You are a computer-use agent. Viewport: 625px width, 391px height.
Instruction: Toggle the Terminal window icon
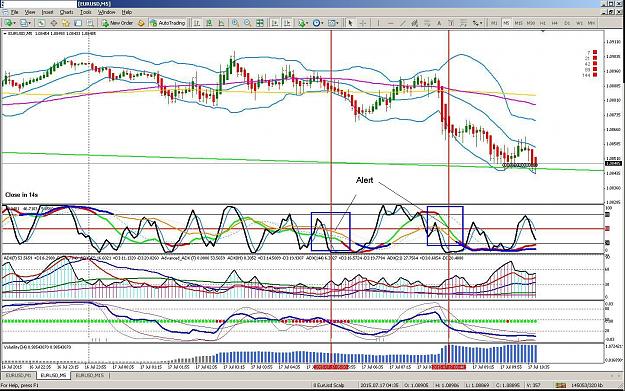click(x=78, y=23)
